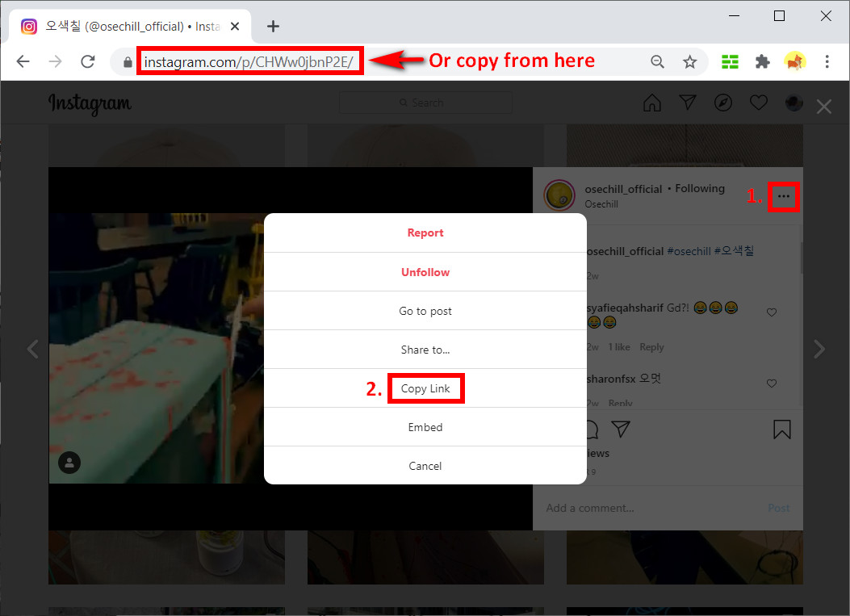The width and height of the screenshot is (850, 616).
Task: Choose Embed option
Action: point(425,427)
